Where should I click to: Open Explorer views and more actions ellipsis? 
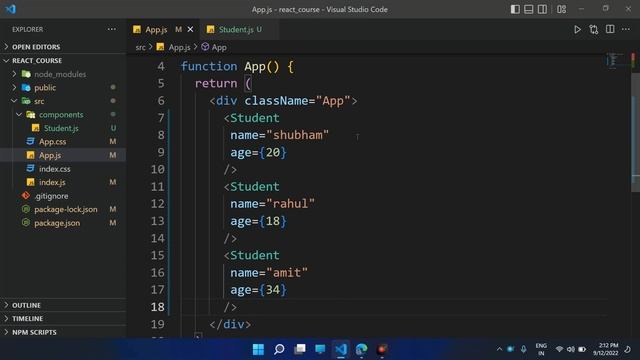111,29
